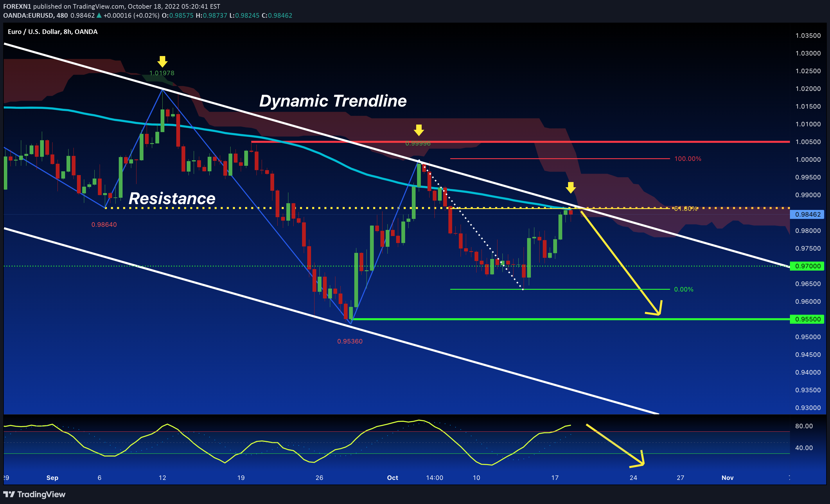
Task: Click the 100.00% Fibonacci level label
Action: pyautogui.click(x=688, y=159)
